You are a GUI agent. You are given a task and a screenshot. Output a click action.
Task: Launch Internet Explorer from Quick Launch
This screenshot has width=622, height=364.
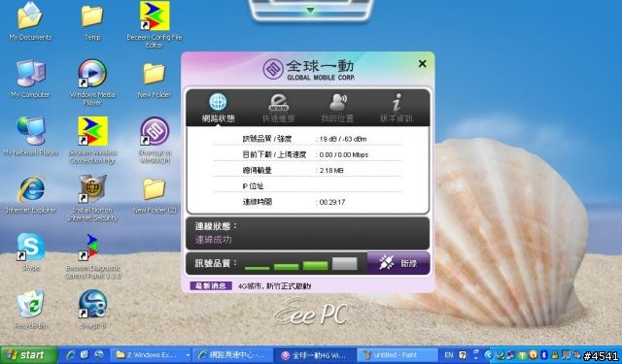(x=71, y=355)
